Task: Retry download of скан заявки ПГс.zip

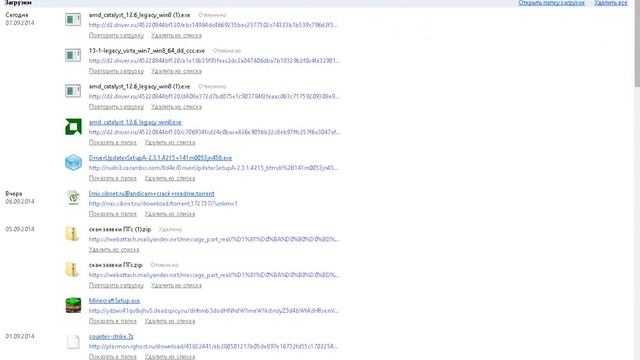Action: tap(116, 285)
